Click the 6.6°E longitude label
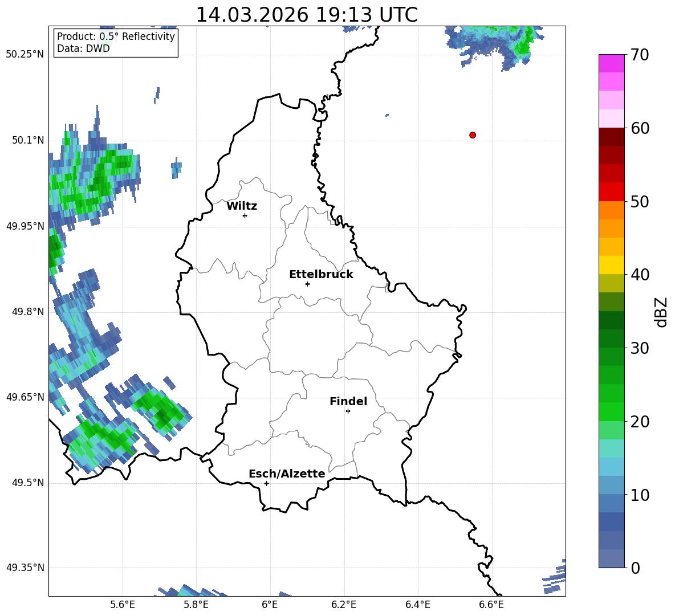This screenshot has height=616, width=675. tap(491, 605)
